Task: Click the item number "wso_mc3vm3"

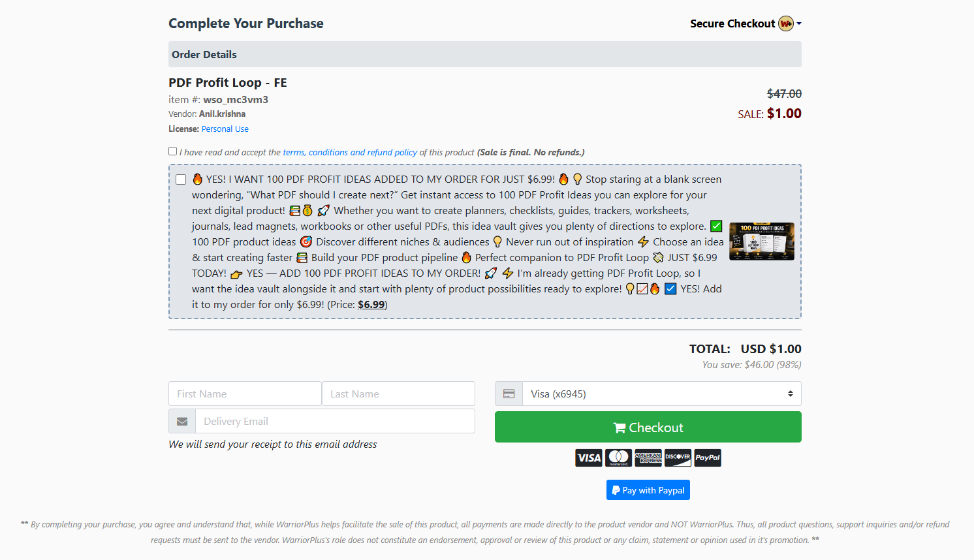Action: coord(236,100)
